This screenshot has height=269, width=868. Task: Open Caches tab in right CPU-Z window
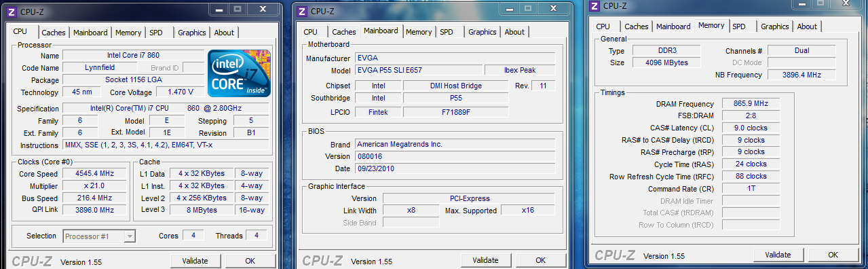tap(637, 26)
